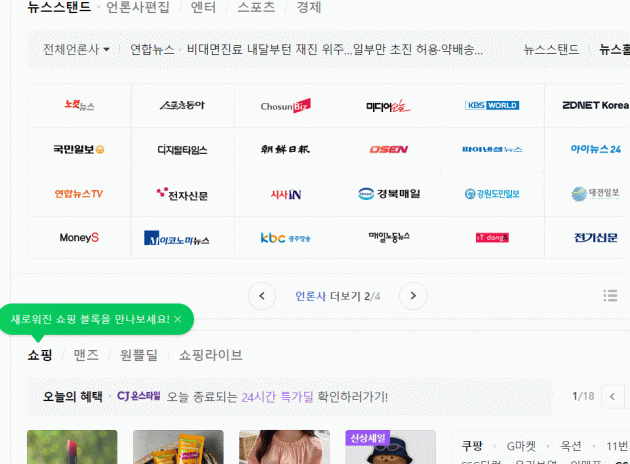630x464 pixels.
Task: Open the 전자신문 publisher logo
Action: (182, 194)
